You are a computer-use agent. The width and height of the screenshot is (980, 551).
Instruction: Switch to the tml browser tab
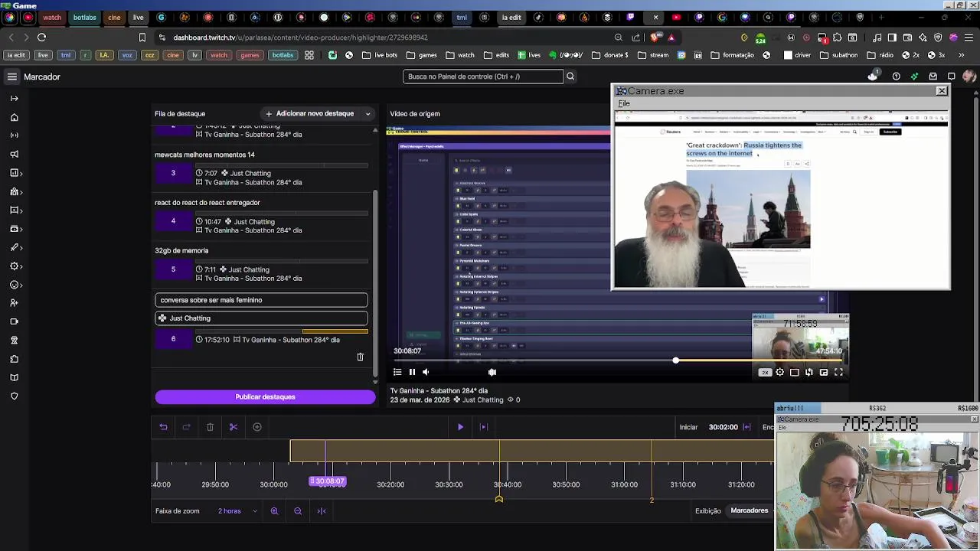pos(462,17)
